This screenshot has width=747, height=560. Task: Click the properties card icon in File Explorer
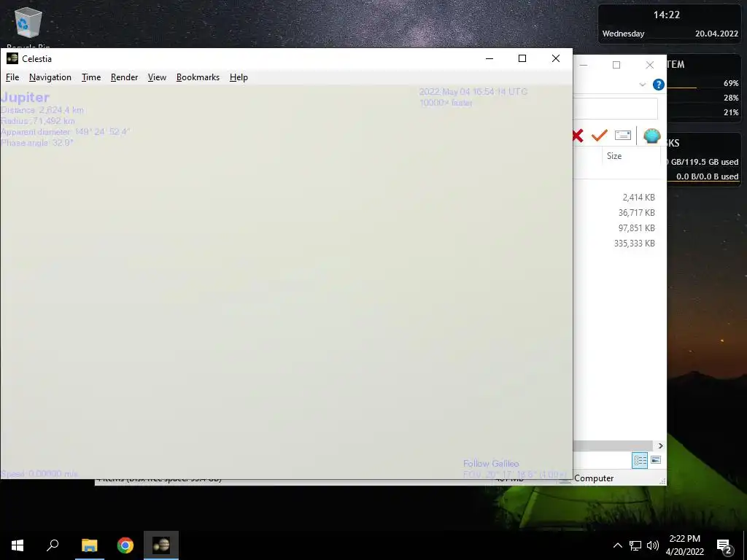[623, 136]
